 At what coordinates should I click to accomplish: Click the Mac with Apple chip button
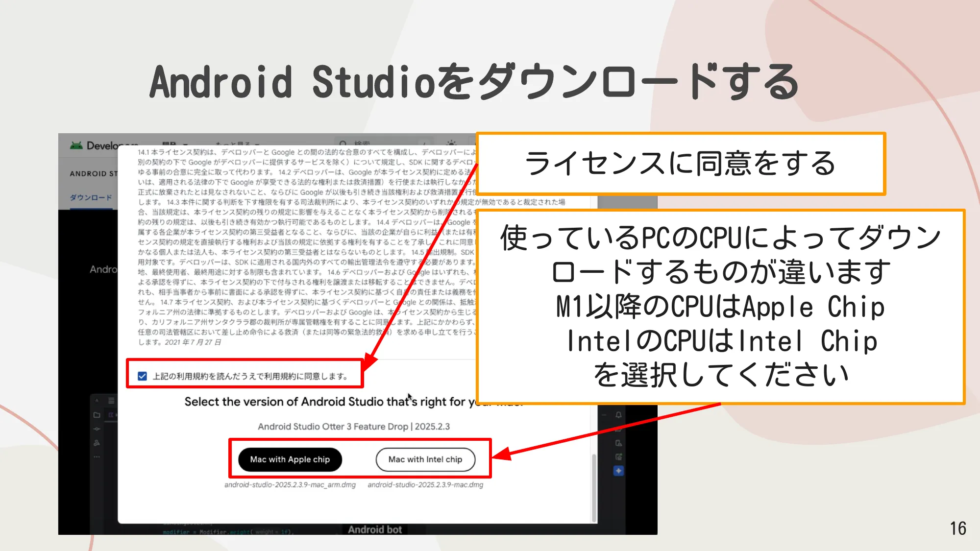(x=289, y=459)
